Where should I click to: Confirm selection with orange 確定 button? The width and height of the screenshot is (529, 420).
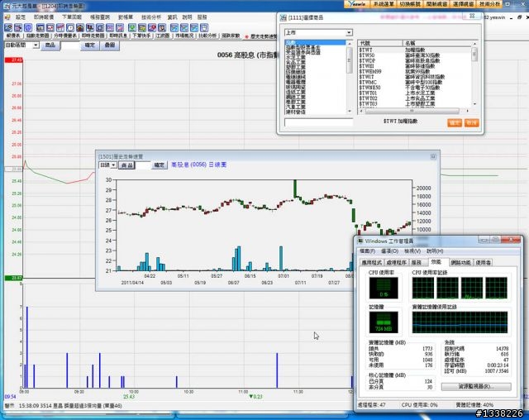pyautogui.click(x=455, y=123)
